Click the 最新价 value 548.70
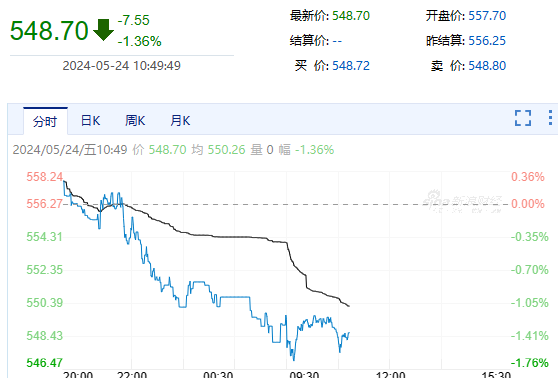The height and width of the screenshot is (378, 558). click(x=351, y=16)
